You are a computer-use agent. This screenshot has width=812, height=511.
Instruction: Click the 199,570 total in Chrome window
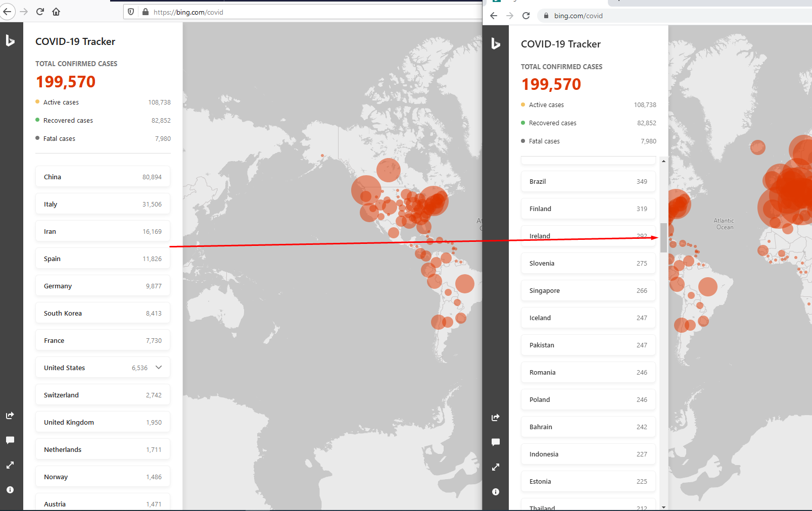click(x=551, y=84)
